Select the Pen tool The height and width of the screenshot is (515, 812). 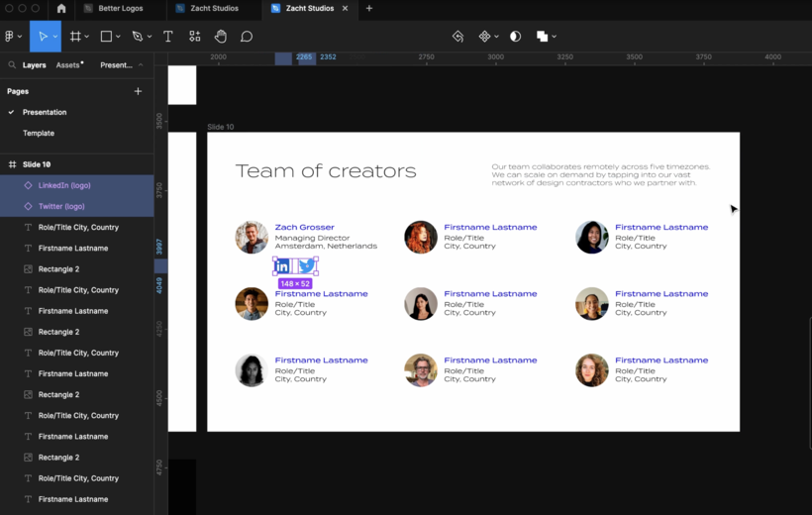click(138, 37)
